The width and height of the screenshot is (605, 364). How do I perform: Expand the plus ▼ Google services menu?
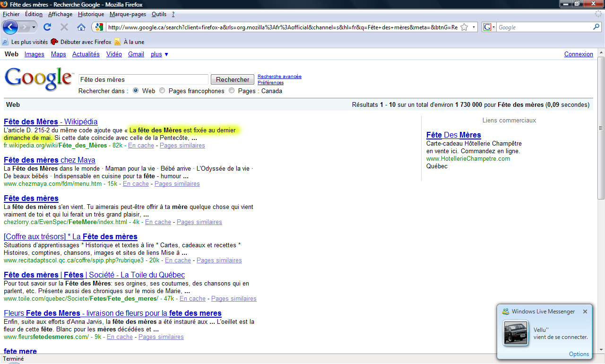(159, 54)
